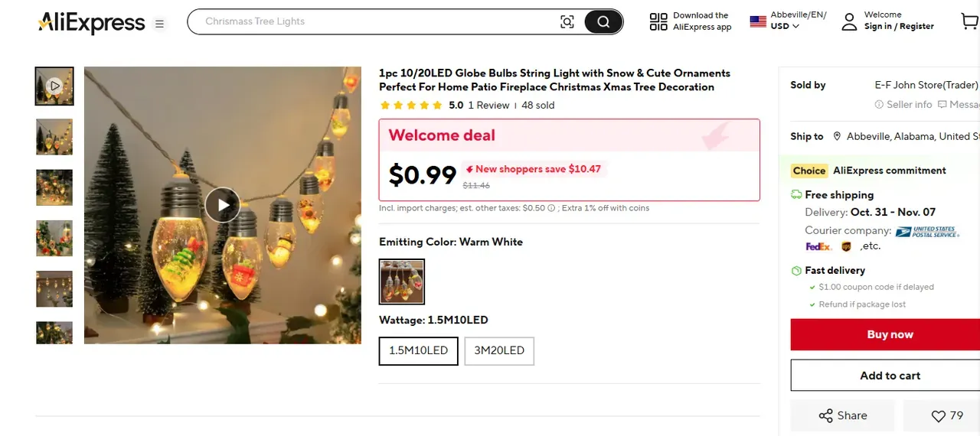Expand the USD currency dropdown
The image size is (980, 436).
click(785, 26)
